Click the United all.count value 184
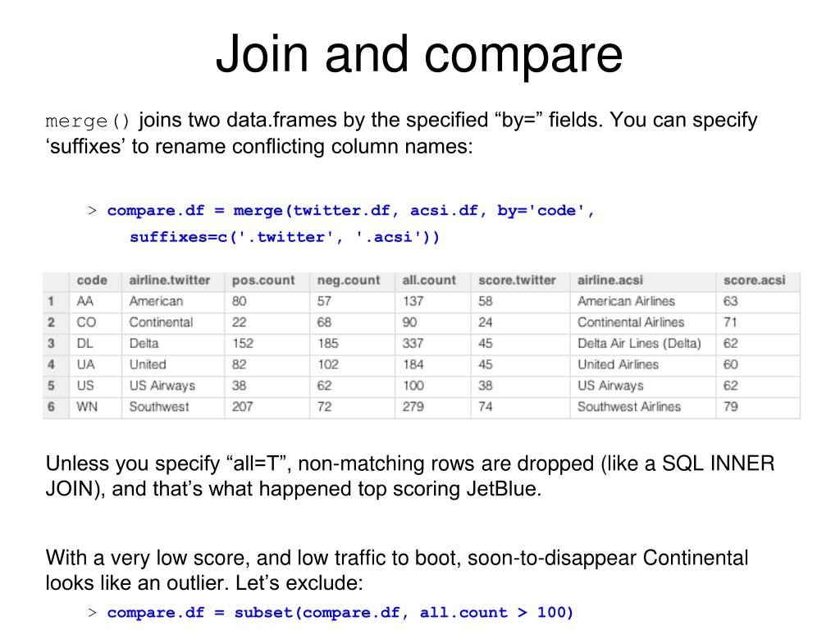The height and width of the screenshot is (630, 840). click(413, 365)
